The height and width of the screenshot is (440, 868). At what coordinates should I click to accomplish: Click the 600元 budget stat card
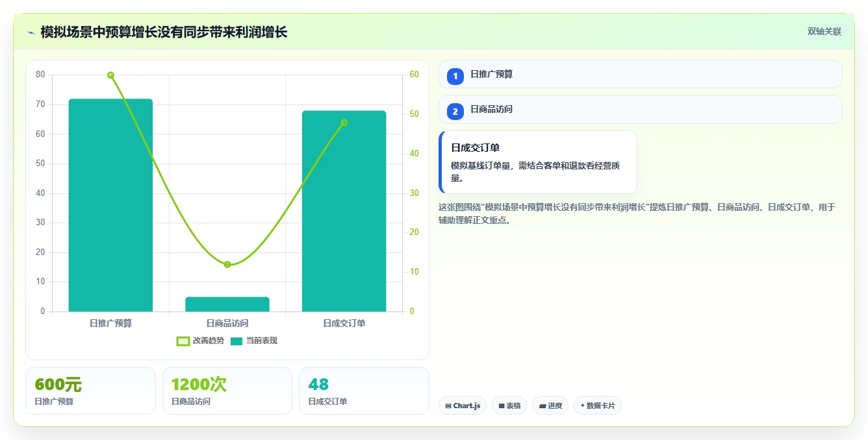click(x=90, y=391)
